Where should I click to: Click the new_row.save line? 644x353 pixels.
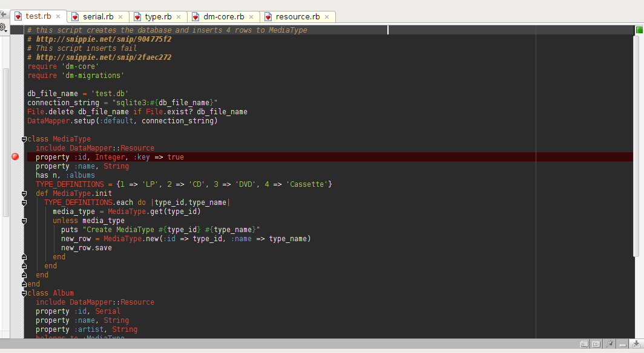tap(86, 248)
